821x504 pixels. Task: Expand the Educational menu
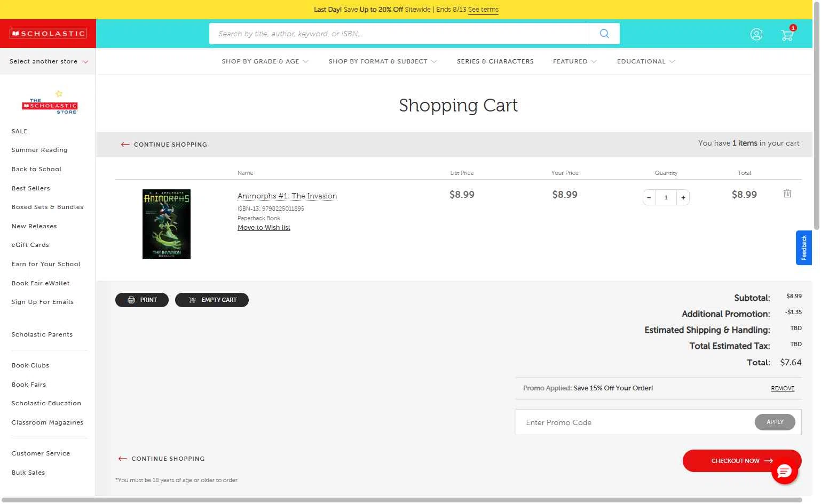646,62
